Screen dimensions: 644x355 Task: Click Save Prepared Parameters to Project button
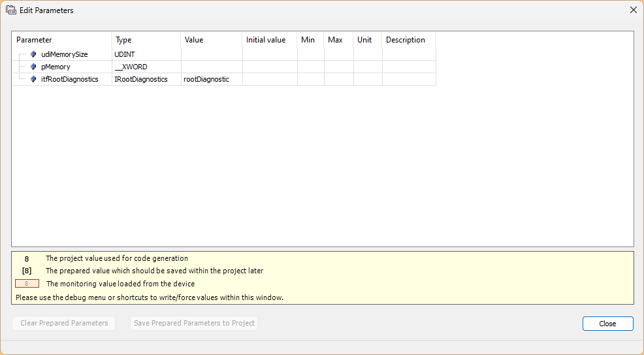click(194, 324)
